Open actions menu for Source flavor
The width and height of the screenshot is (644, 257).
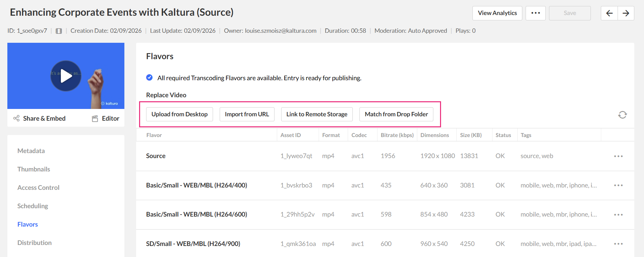pyautogui.click(x=618, y=156)
